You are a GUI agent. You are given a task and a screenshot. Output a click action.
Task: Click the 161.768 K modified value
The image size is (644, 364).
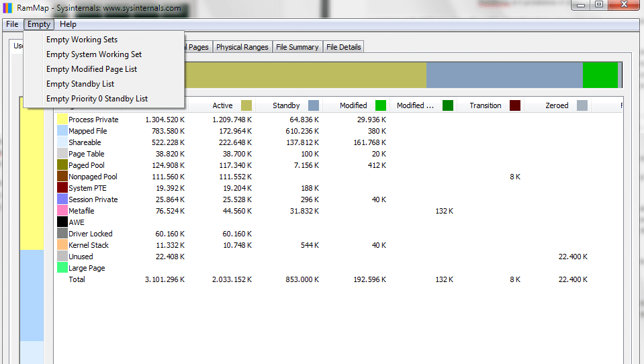click(x=369, y=142)
